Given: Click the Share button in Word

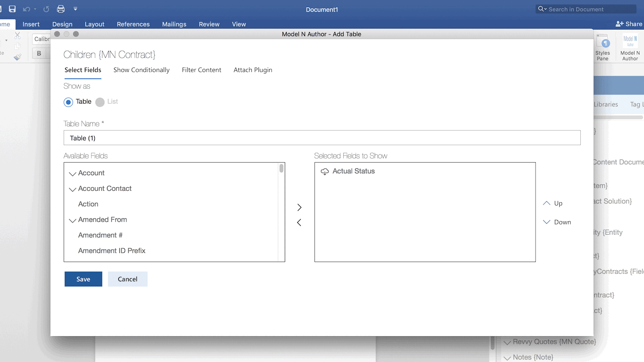Looking at the screenshot, I should coord(629,24).
